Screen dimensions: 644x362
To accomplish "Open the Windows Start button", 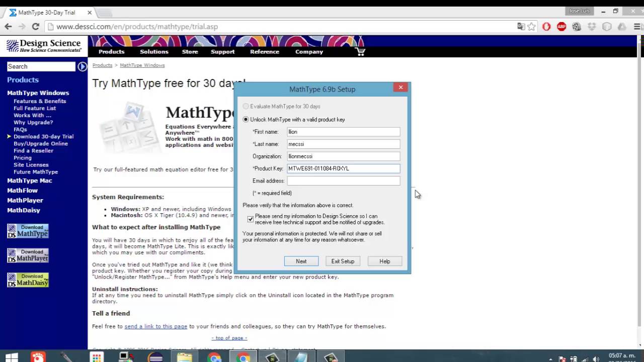I will [x=11, y=357].
